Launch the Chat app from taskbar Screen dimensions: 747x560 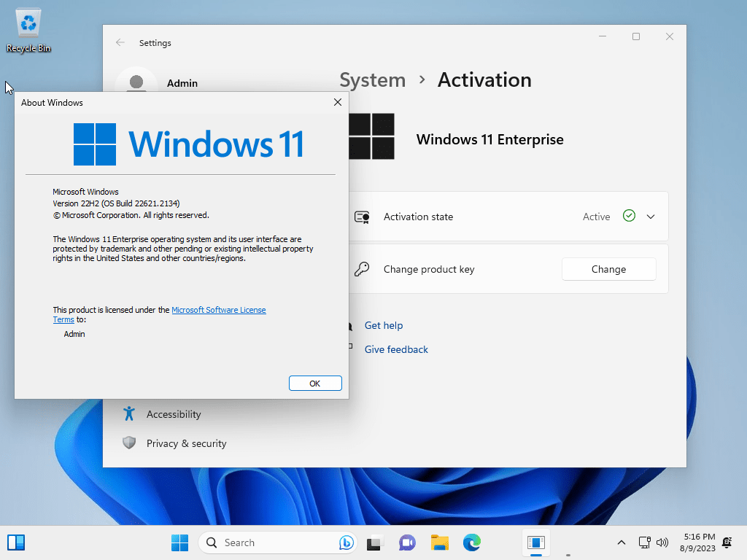pyautogui.click(x=407, y=542)
